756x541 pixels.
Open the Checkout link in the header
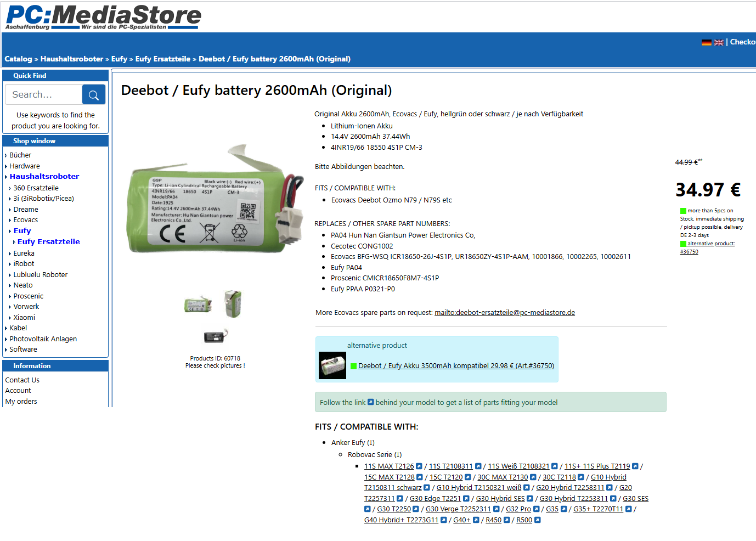[x=743, y=42]
